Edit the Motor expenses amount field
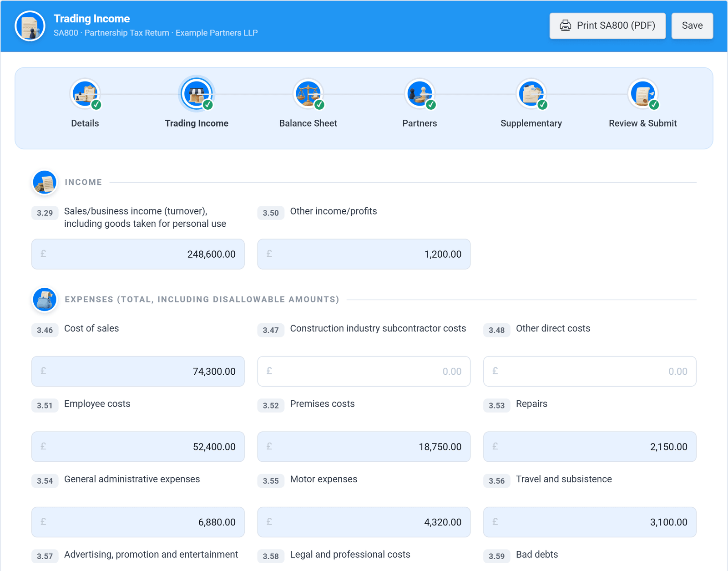The width and height of the screenshot is (728, 571). (x=364, y=522)
